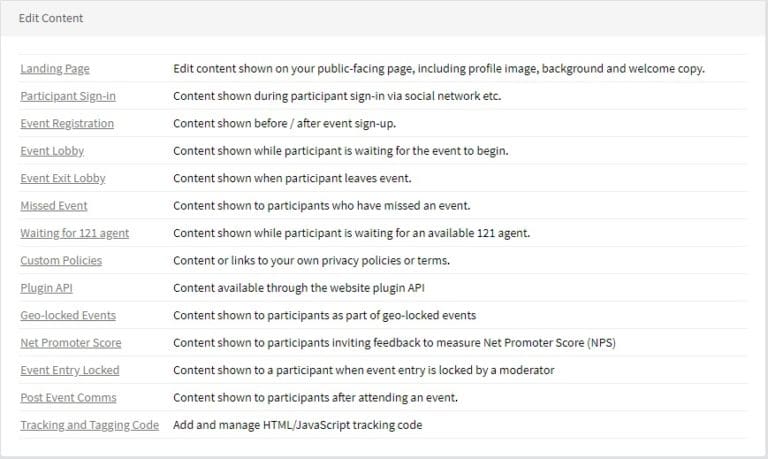Image resolution: width=768 pixels, height=459 pixels.
Task: Click the HTML/JavaScript tracking code description
Action: click(x=298, y=425)
